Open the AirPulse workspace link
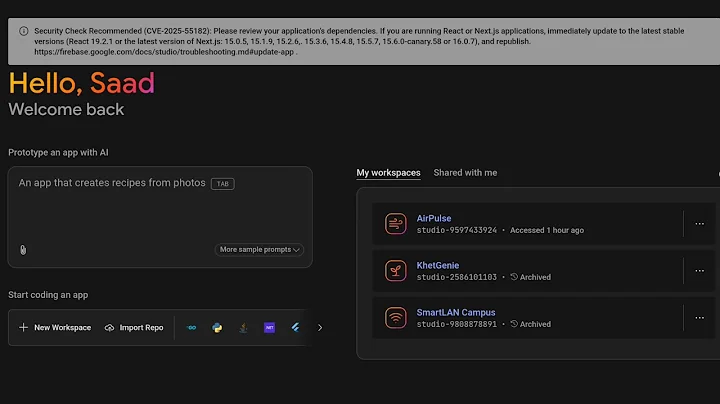Image resolution: width=720 pixels, height=404 pixels. (434, 218)
